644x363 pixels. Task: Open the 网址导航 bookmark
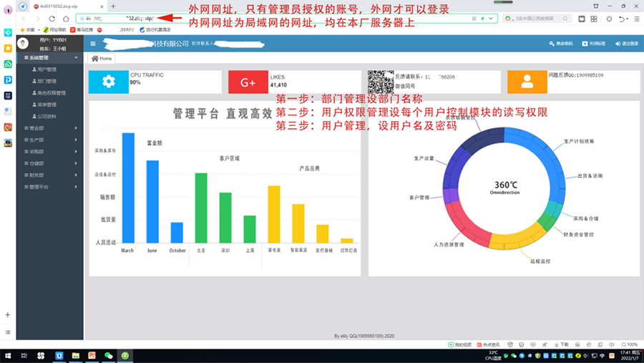coord(54,29)
